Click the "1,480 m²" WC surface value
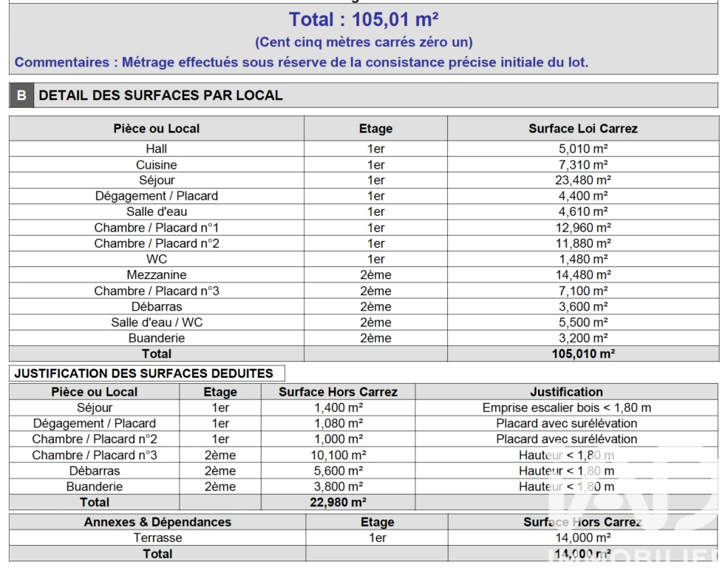The height and width of the screenshot is (568, 728). coord(583,259)
